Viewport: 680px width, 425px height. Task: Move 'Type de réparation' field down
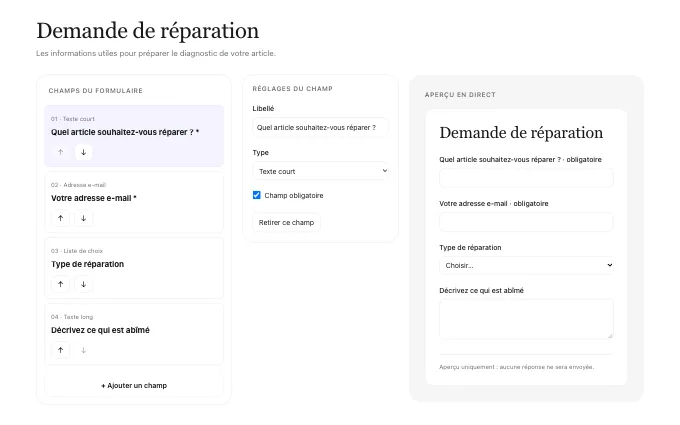tap(83, 284)
